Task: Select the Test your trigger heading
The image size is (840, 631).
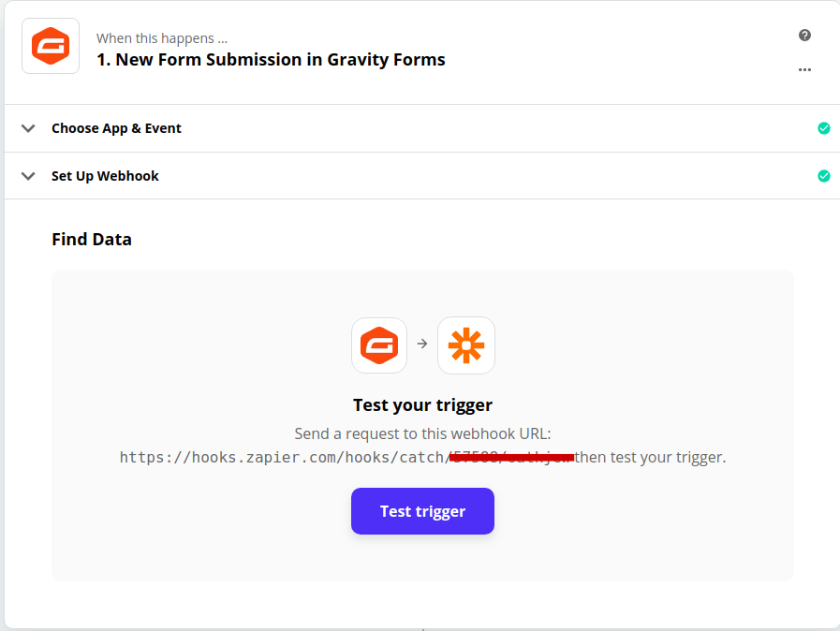Action: tap(422, 405)
